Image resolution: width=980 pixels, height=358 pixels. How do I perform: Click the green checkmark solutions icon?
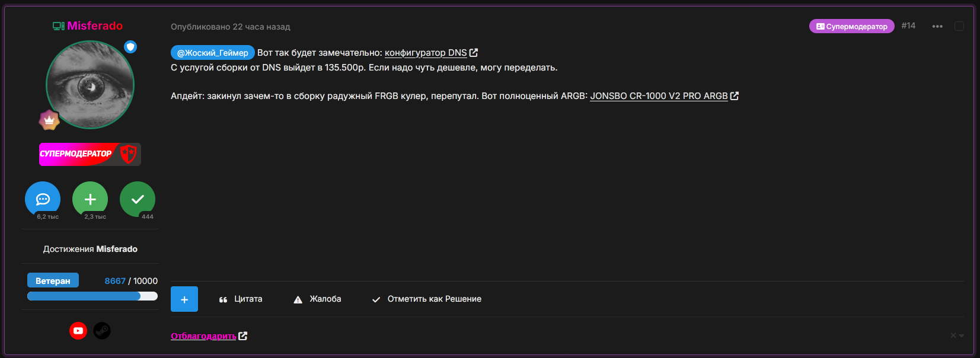(138, 199)
